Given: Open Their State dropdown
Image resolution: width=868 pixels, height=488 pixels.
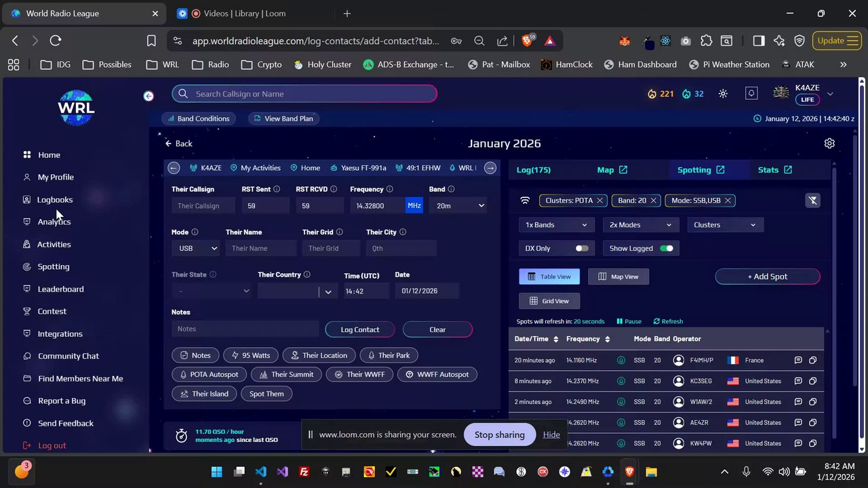Looking at the screenshot, I should (x=211, y=291).
